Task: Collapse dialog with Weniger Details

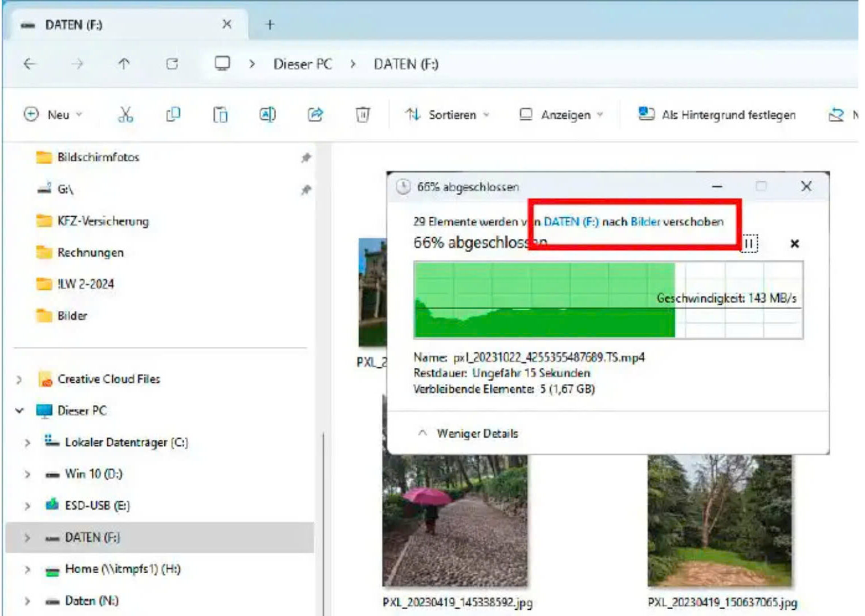Action: (468, 433)
